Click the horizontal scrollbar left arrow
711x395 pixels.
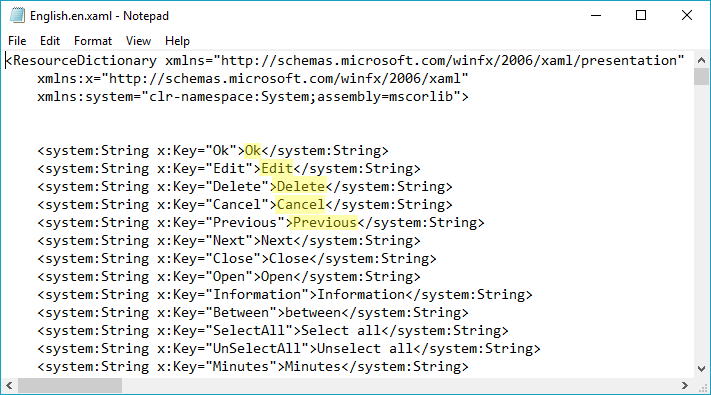click(x=9, y=385)
